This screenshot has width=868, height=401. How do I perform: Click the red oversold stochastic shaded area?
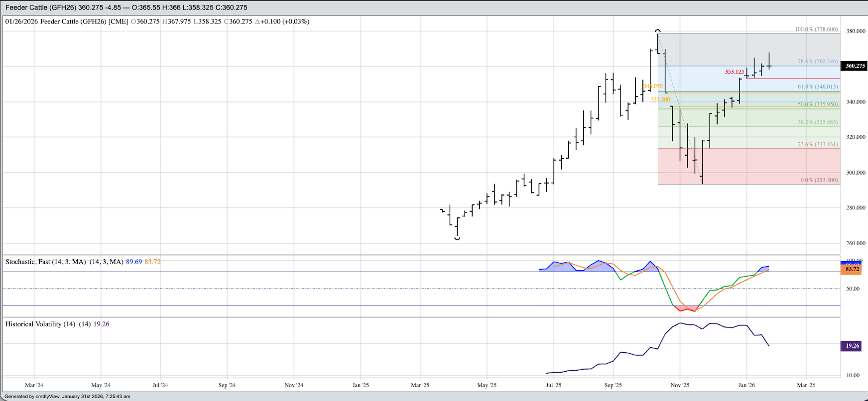686,308
